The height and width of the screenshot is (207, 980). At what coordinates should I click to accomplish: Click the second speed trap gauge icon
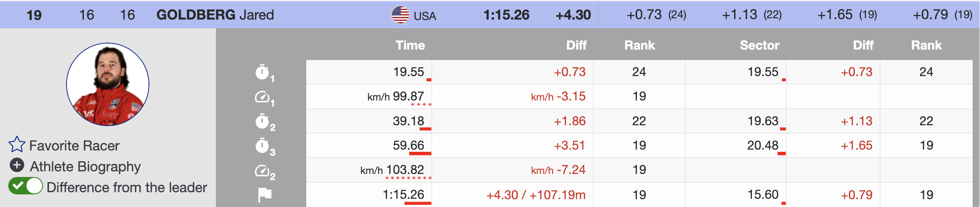(x=262, y=170)
